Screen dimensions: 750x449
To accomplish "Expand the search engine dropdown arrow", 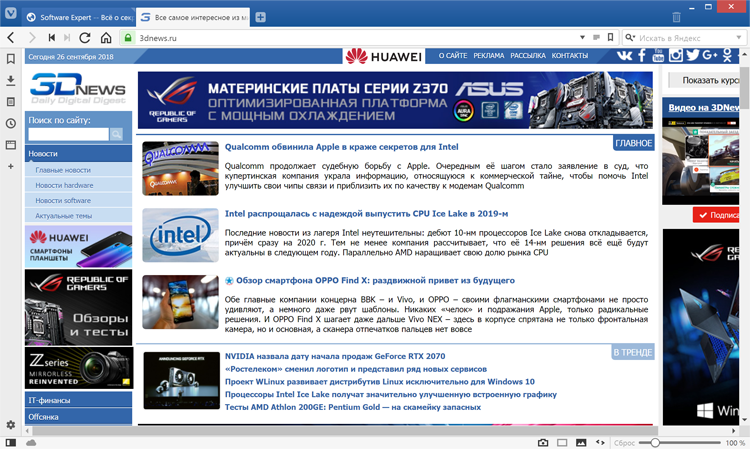I will coord(739,37).
